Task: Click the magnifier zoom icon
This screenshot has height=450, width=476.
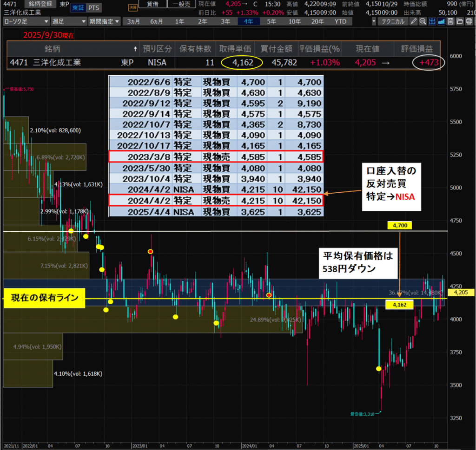Action: pos(422,21)
